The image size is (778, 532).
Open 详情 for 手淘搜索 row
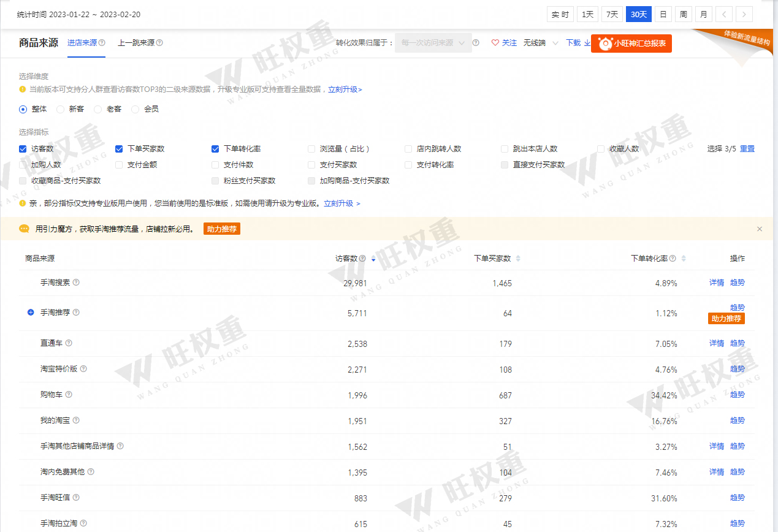pos(717,283)
